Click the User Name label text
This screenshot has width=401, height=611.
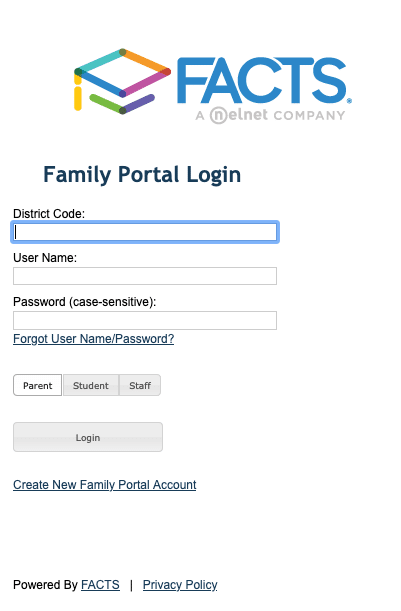[45, 258]
